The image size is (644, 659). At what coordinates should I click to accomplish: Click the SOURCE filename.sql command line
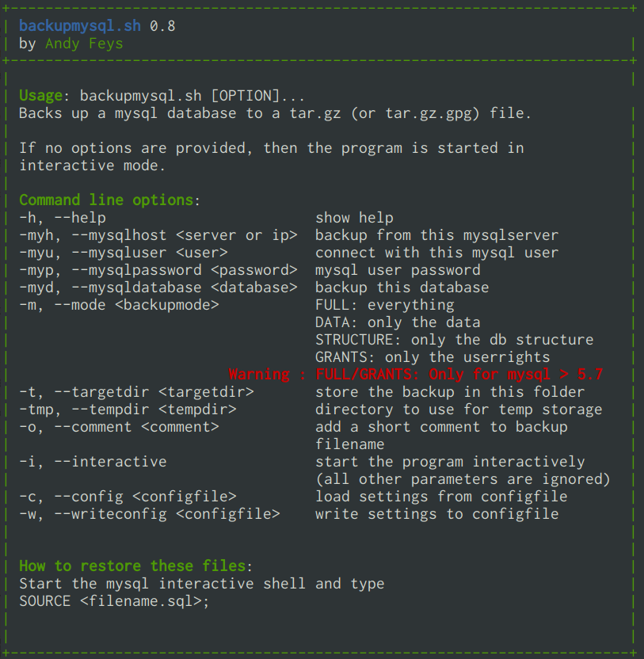114,601
